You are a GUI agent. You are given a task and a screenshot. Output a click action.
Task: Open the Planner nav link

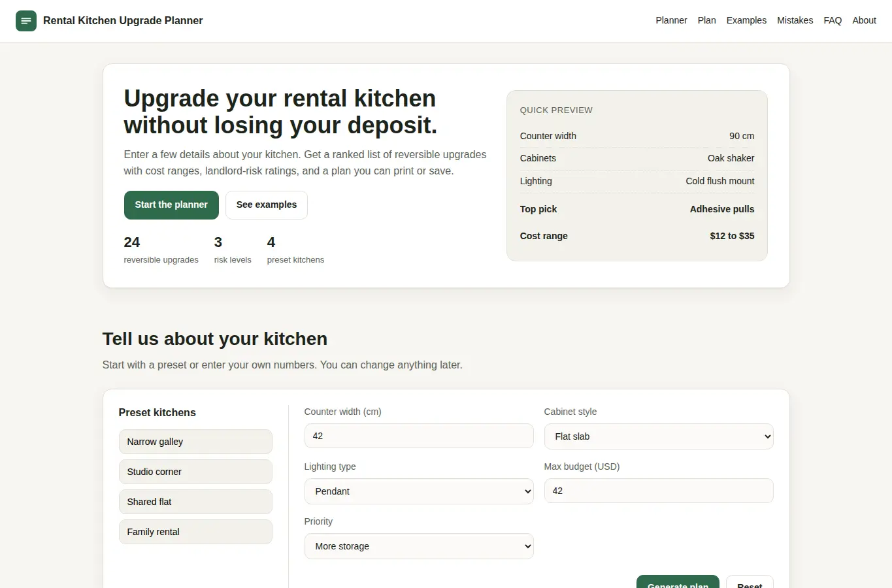[671, 20]
